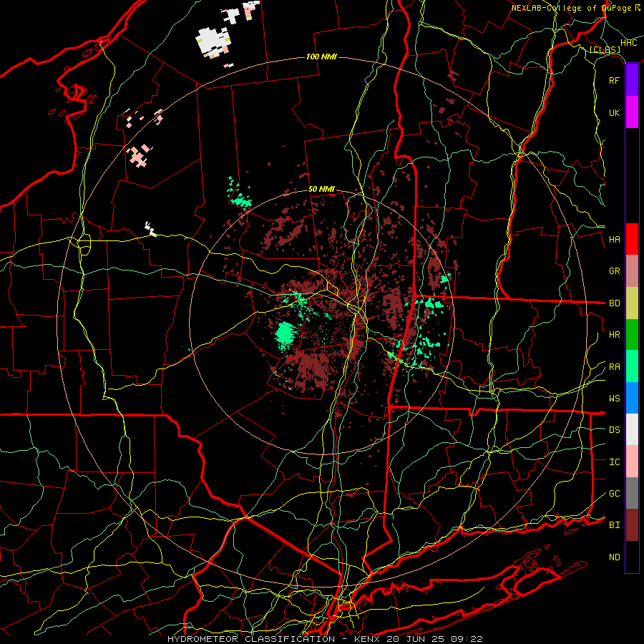The image size is (644, 644).
Task: Click the BD olive legend swatch
Action: pos(632,303)
